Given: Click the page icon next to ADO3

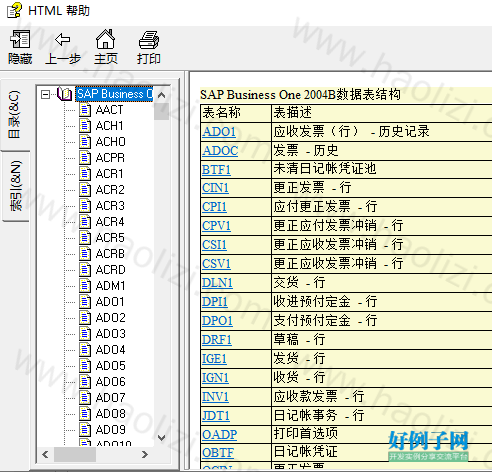Looking at the screenshot, I should point(85,334).
